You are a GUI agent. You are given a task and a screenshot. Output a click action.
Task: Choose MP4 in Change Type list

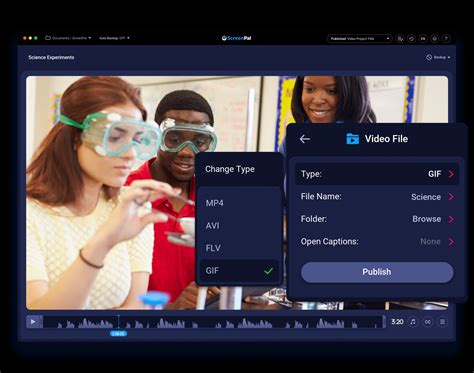click(239, 203)
